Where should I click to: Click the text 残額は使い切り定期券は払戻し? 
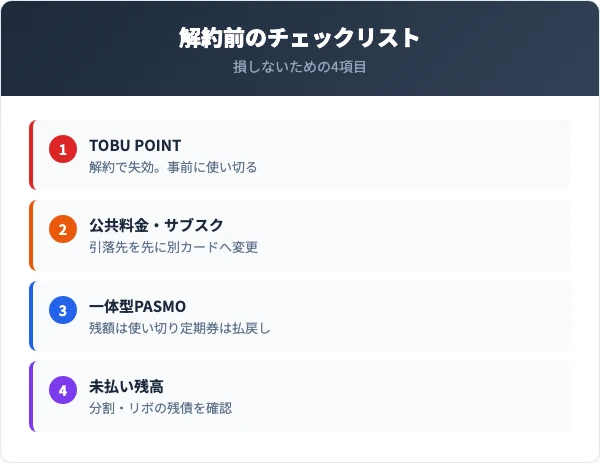click(x=179, y=328)
